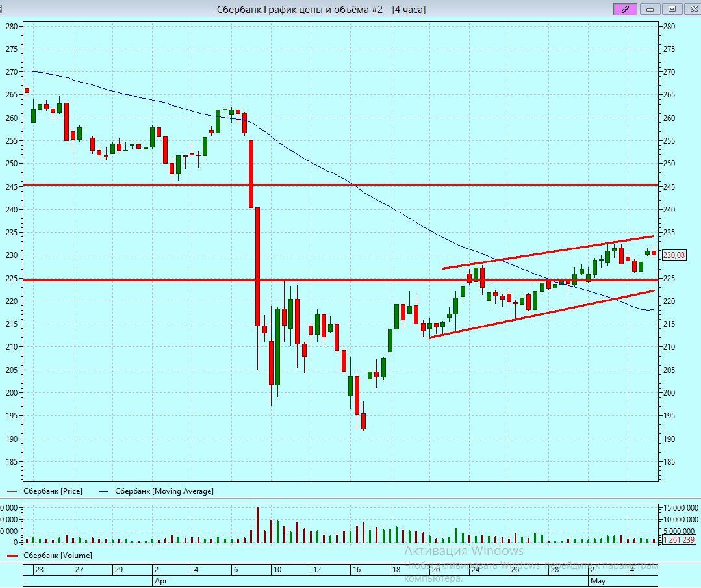Screen dimensions: 701x588
Task: Click date label 18 on time axis
Action: tap(396, 570)
